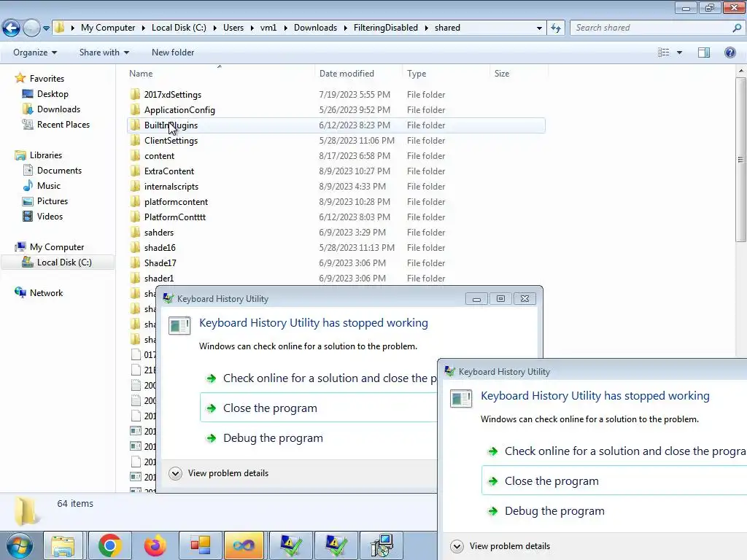Select the ApplicationConfig folder icon
Image resolution: width=747 pixels, height=560 pixels.
point(135,109)
